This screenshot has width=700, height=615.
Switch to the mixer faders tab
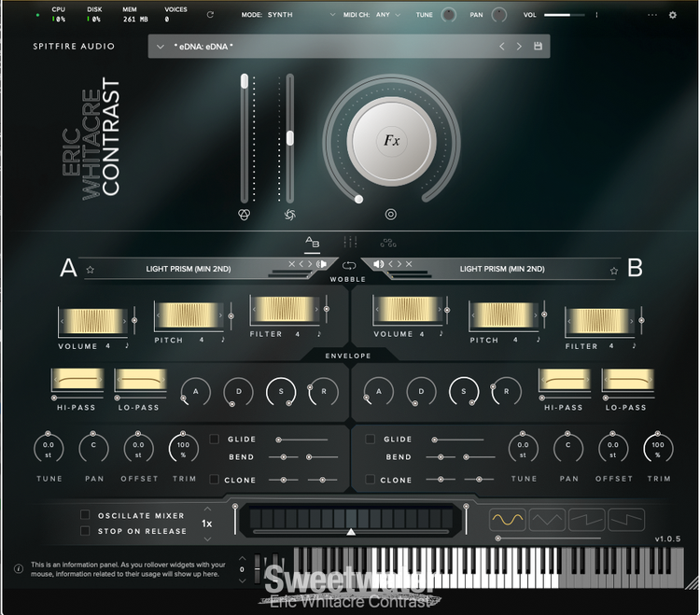[351, 243]
